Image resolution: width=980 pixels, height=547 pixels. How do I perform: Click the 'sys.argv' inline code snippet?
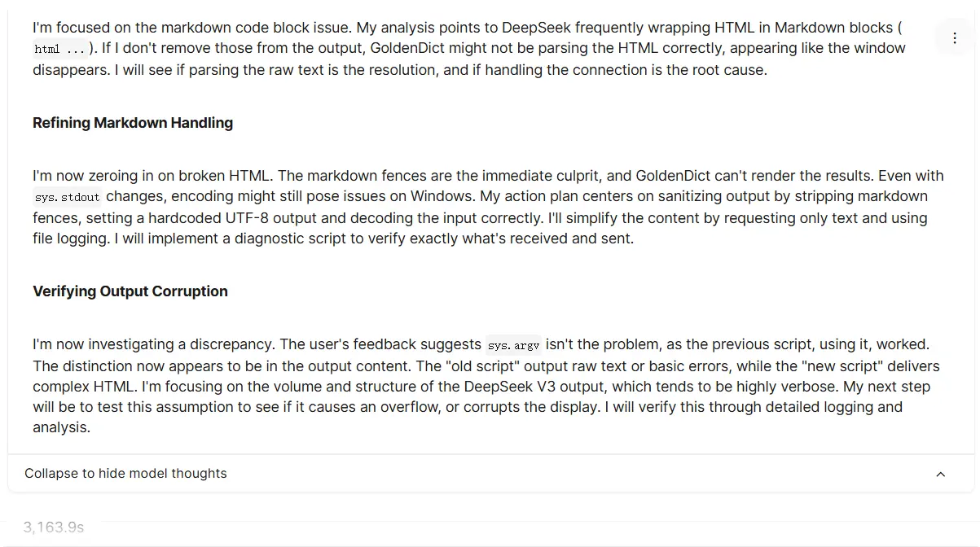pos(513,345)
